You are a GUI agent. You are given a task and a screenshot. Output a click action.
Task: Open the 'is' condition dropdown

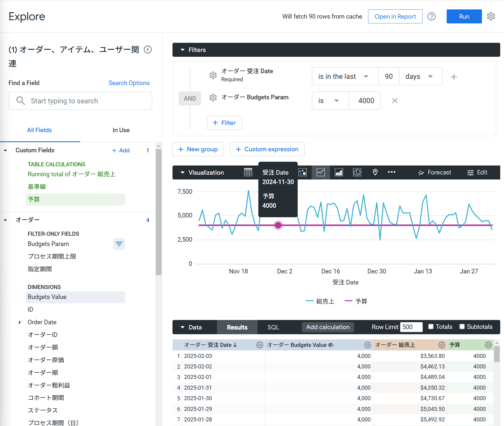pyautogui.click(x=330, y=101)
